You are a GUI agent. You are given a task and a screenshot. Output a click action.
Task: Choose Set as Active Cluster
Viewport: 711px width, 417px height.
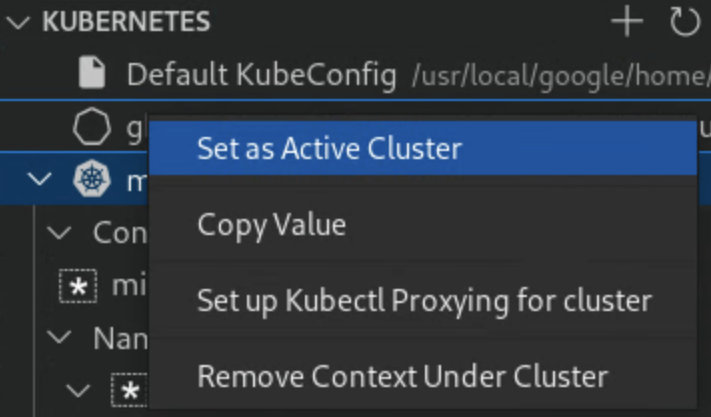click(x=329, y=149)
